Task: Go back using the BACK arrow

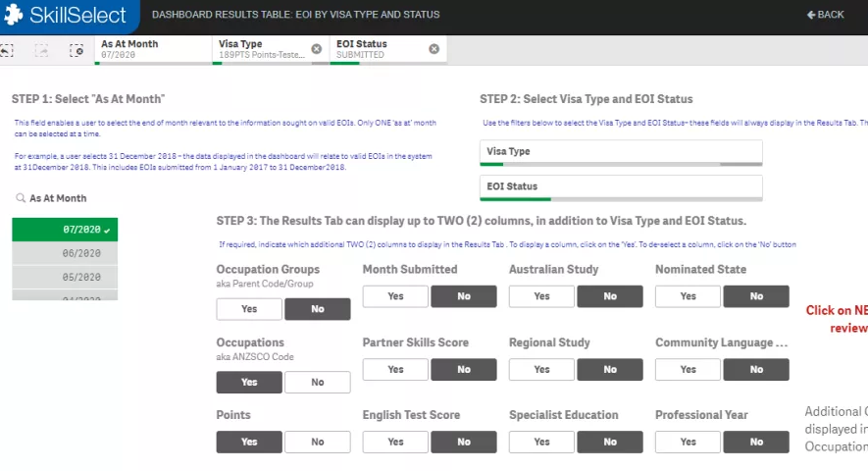Action: [825, 15]
